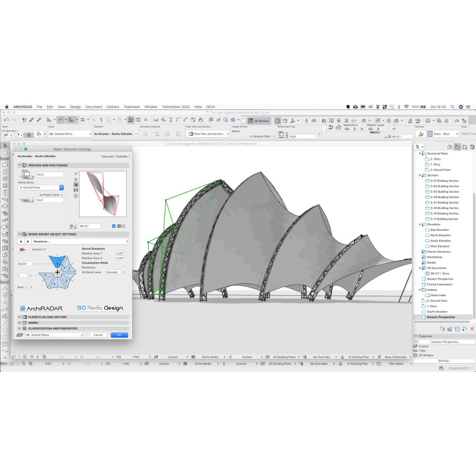Image resolution: width=476 pixels, height=476 pixels.
Task: Click the Undo icon in toolbar
Action: click(6, 120)
